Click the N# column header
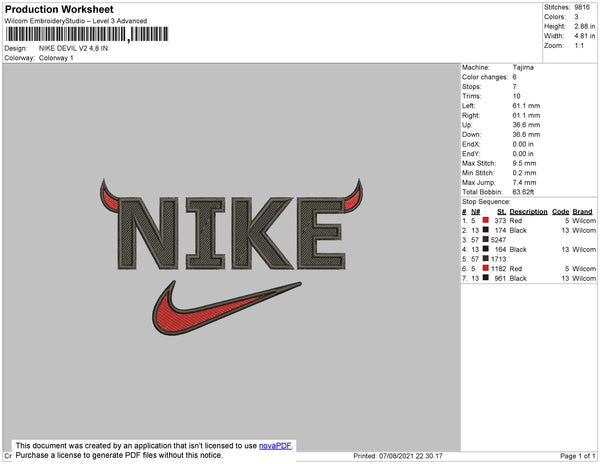Screen dimensions: 600x464 (475, 212)
